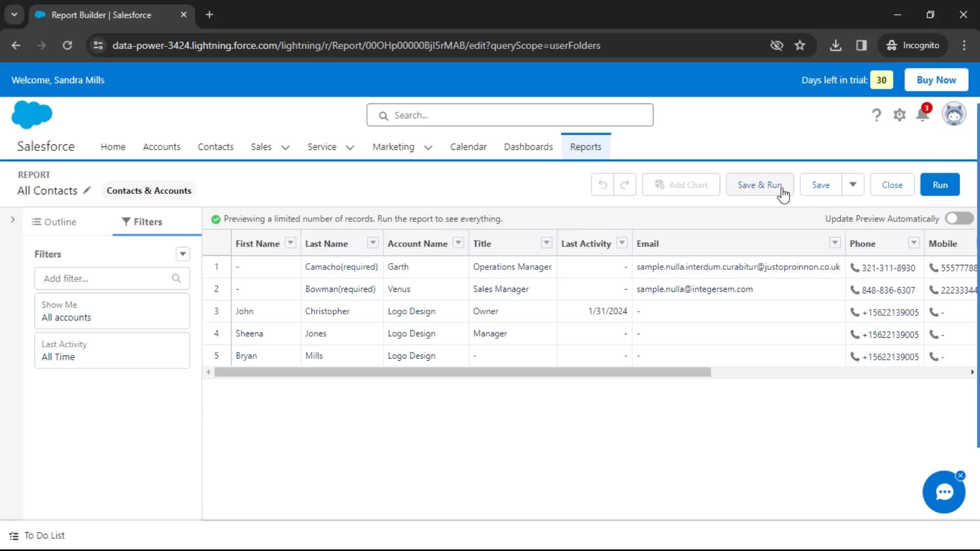Click the Add Chart button
Viewport: 980px width, 551px height.
(x=681, y=185)
